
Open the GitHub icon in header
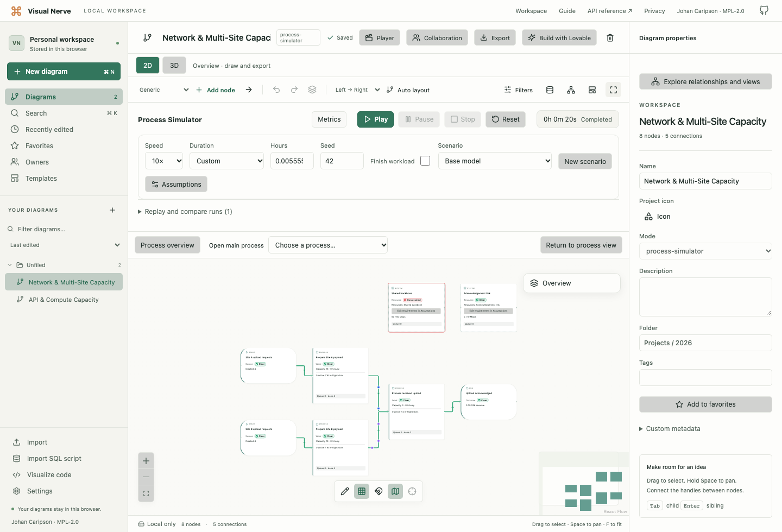coord(764,11)
